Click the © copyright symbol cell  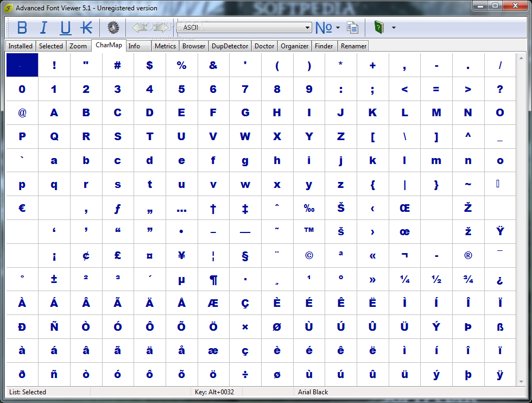(309, 255)
